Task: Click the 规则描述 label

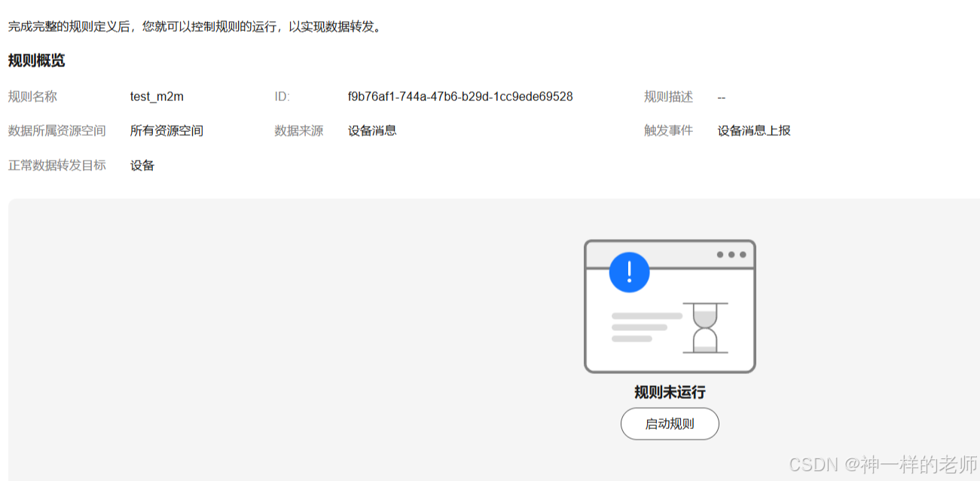Action: click(668, 97)
